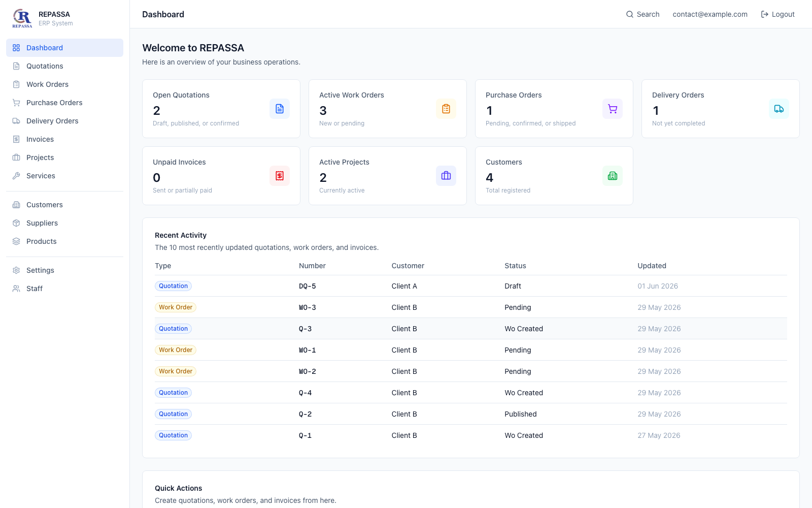Click the number Q-4 in the table
Screen dimensions: 812x508
pos(306,393)
